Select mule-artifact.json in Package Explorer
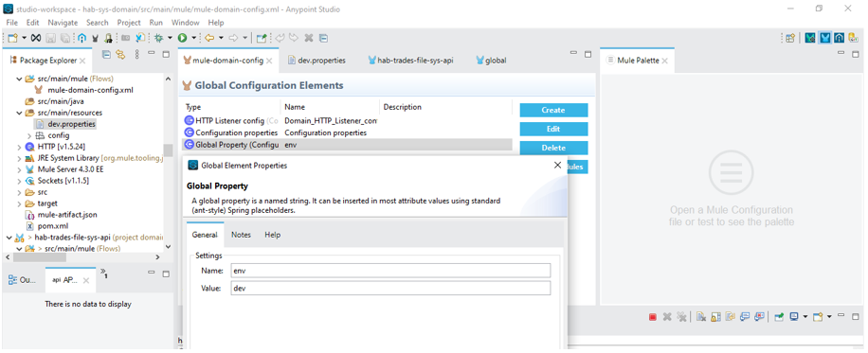The width and height of the screenshot is (868, 353). tap(62, 214)
